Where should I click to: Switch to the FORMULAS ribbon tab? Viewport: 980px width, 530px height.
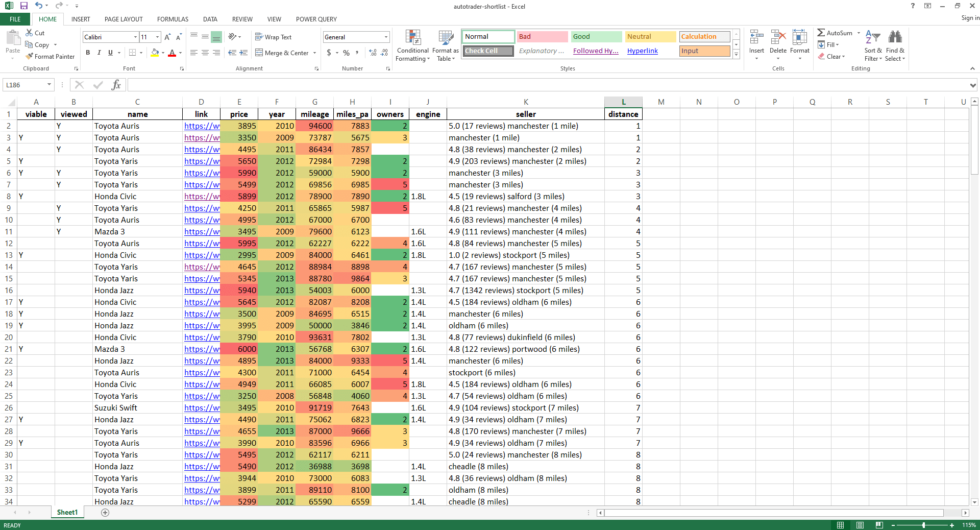click(x=172, y=19)
